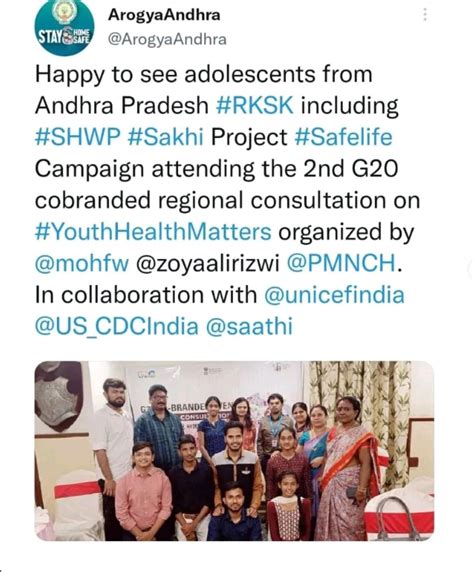The image size is (474, 572).
Task: Click the ArogyaAndhra display name
Action: tap(164, 15)
